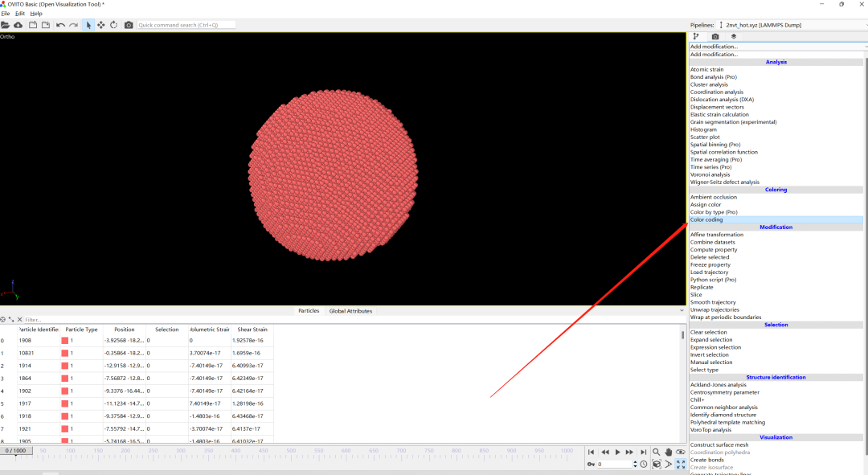Open the Add modification dropdown
This screenshot has width=868, height=475.
(x=778, y=47)
